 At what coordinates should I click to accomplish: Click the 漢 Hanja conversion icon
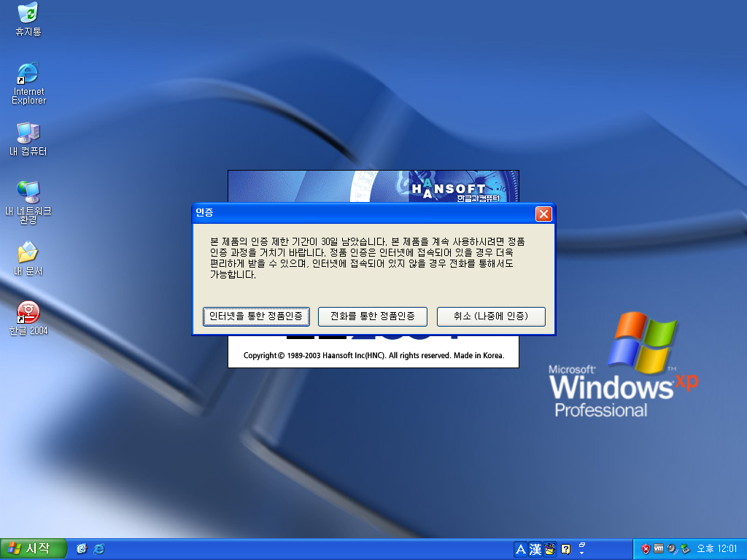point(535,550)
